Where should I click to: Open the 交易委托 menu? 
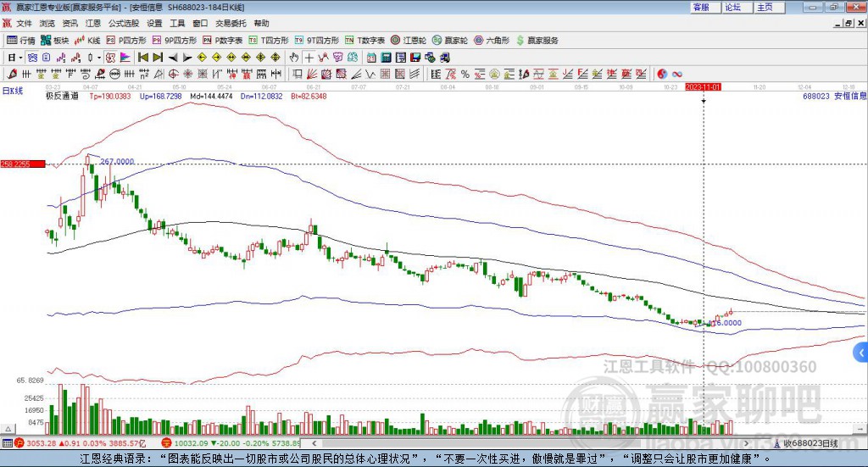(x=231, y=23)
